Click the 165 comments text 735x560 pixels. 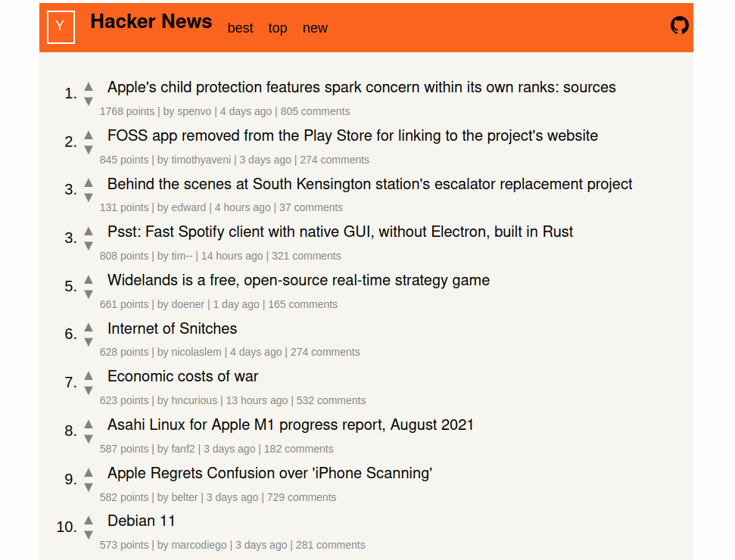coord(302,304)
